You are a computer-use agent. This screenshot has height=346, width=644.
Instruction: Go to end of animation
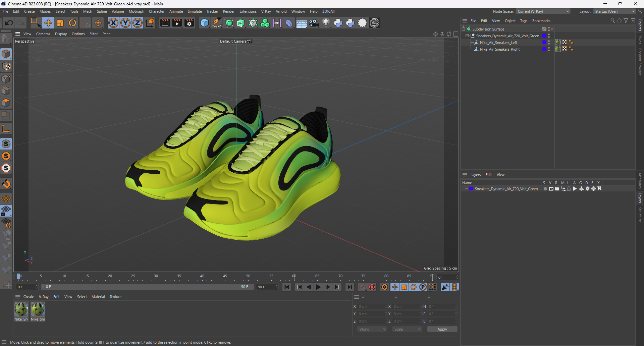click(x=350, y=287)
